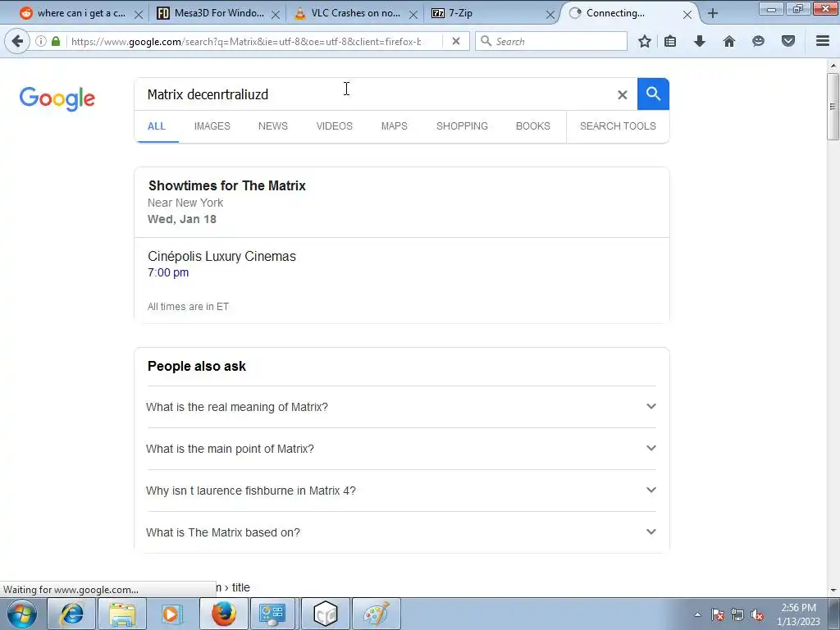Select the NEWS results filter
Viewport: 840px width, 630px height.
(273, 126)
